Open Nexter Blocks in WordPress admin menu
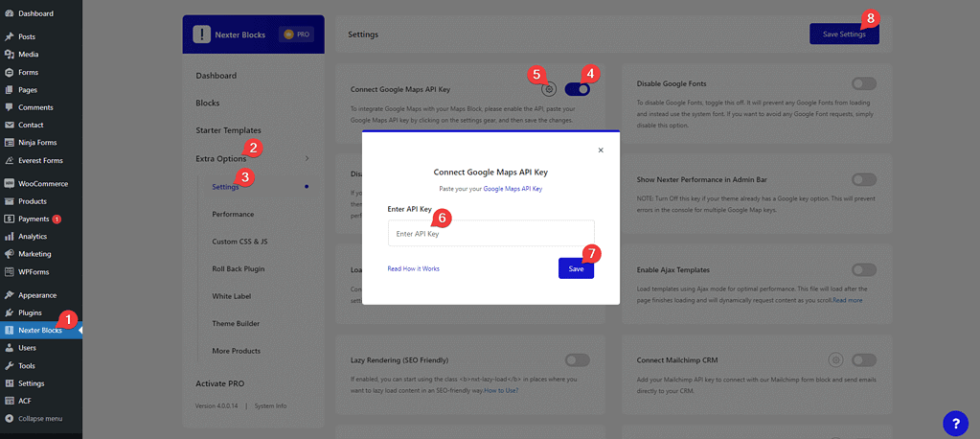The image size is (980, 439). (x=40, y=330)
